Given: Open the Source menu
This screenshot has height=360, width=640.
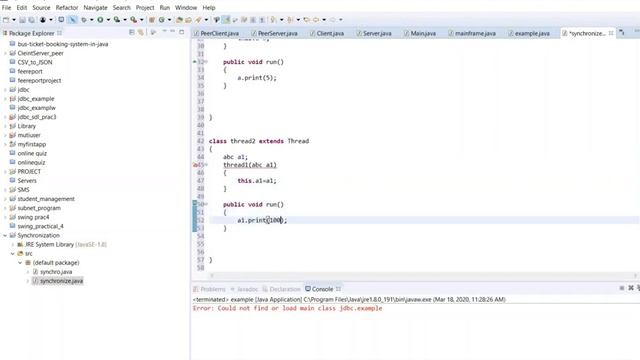Looking at the screenshot, I should coord(41,7).
